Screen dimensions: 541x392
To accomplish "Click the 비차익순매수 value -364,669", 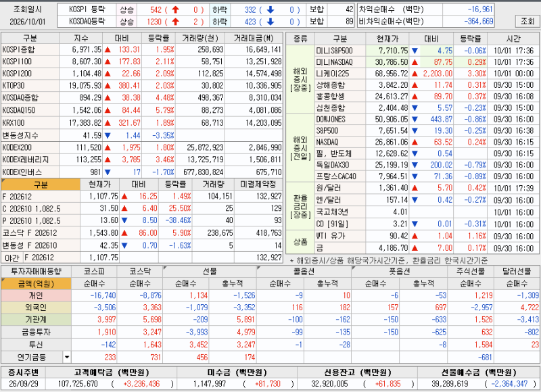I will (479, 22).
